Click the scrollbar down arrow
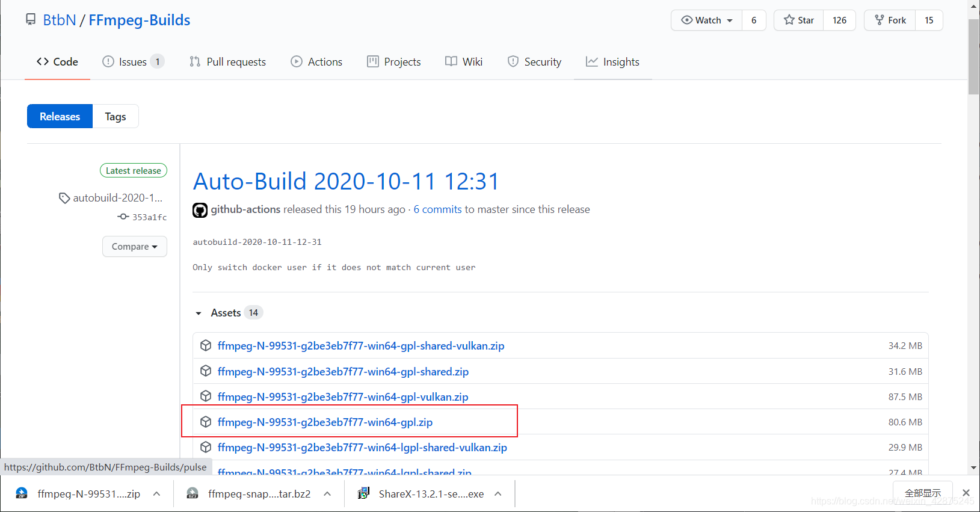 974,467
